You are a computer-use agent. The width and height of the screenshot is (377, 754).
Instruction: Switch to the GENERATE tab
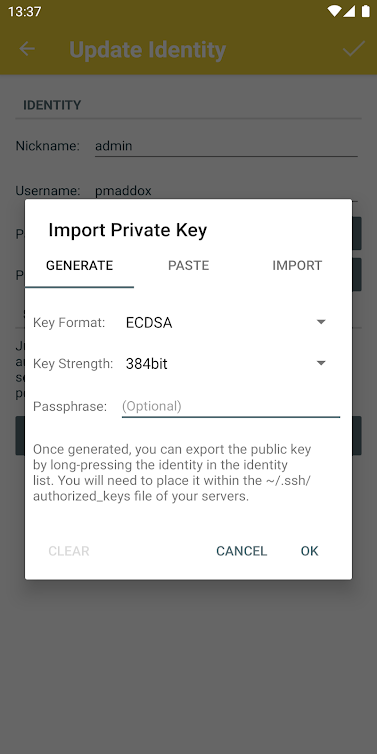79,266
